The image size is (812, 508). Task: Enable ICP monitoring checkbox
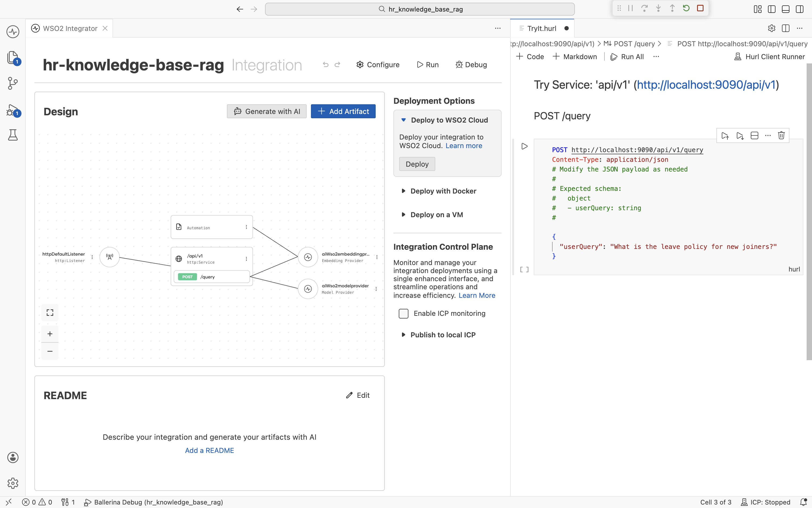point(403,313)
